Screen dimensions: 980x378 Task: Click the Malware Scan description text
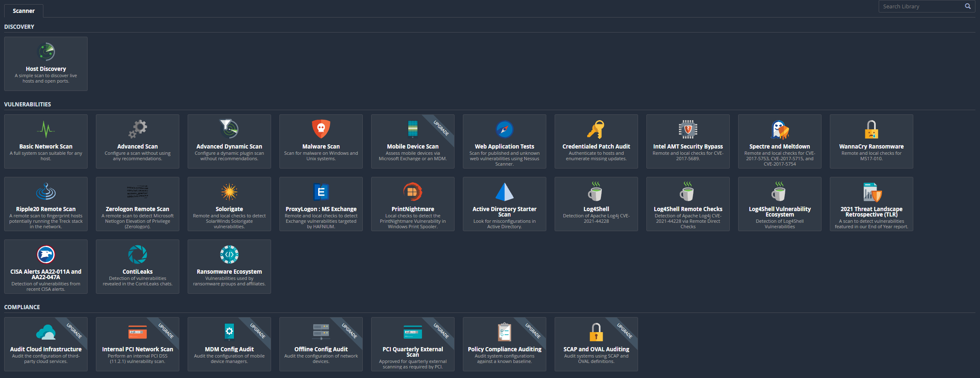[x=321, y=156]
